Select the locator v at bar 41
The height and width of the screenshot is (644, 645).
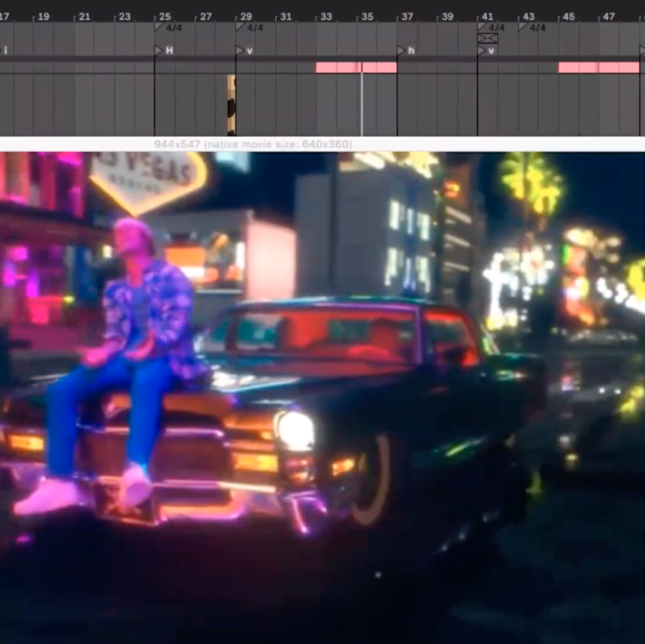pyautogui.click(x=486, y=50)
